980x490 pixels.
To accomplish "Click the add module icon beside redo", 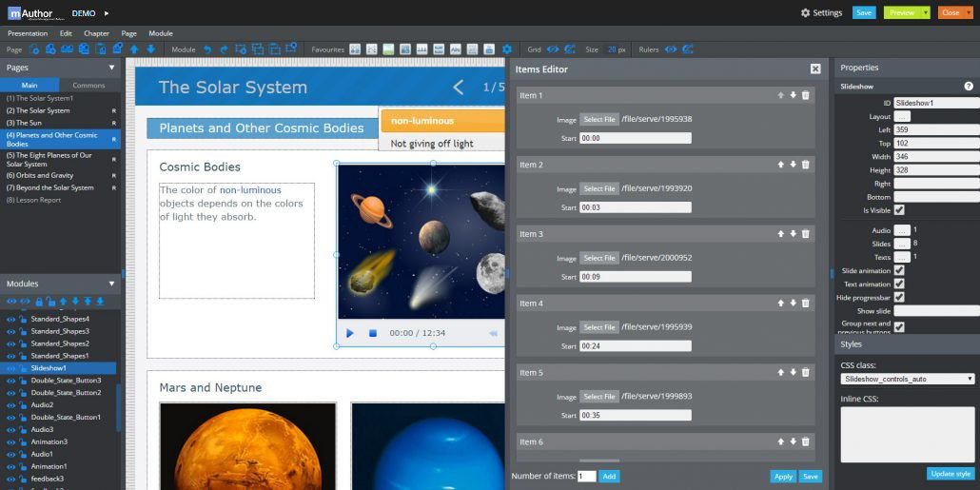I will click(241, 49).
